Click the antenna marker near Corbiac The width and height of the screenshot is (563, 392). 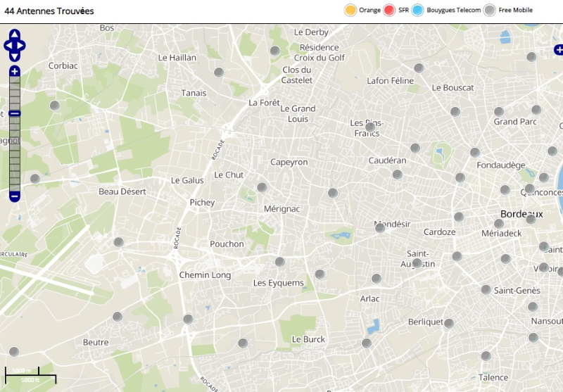click(x=55, y=106)
